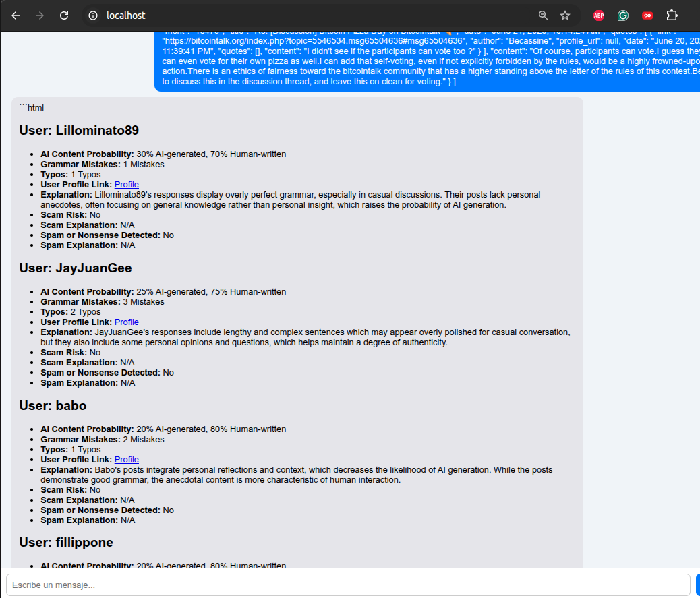Click the blue send button at input's right
Viewport: 700px width, 598px height.
click(698, 585)
